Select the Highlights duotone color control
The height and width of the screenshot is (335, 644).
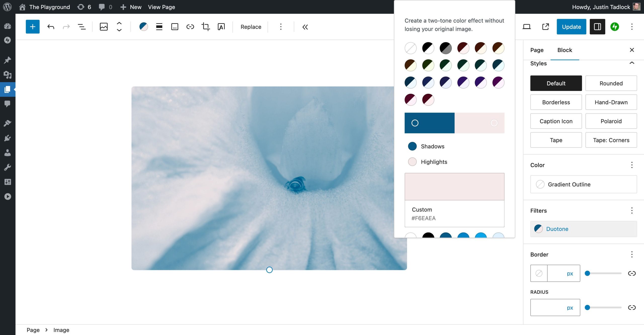(412, 162)
